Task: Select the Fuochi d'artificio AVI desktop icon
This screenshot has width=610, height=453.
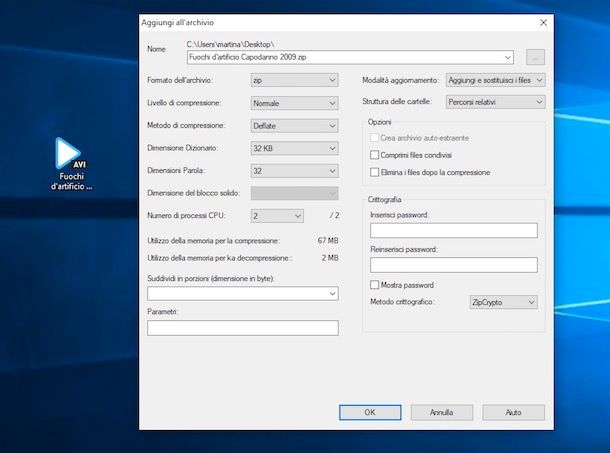Action: point(72,164)
